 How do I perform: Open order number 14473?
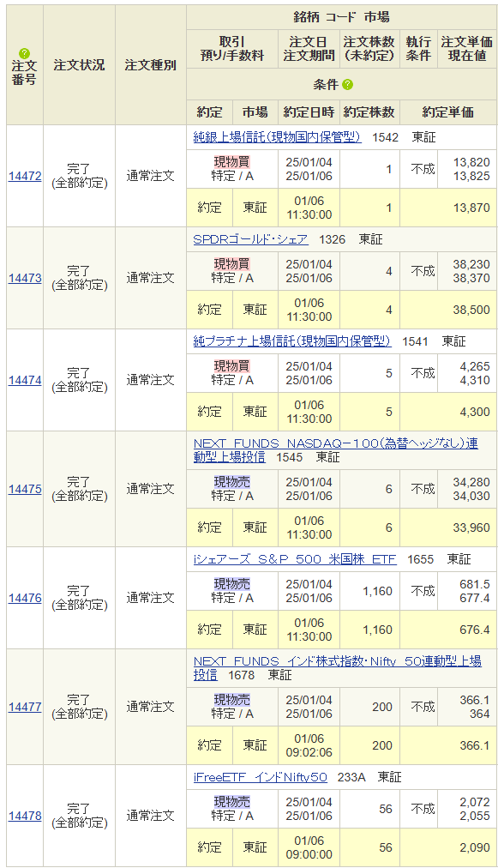[x=25, y=278]
